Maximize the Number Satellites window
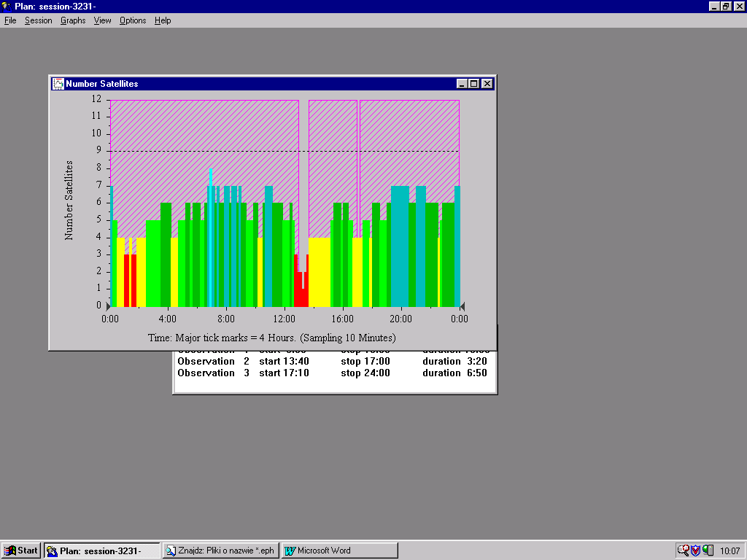This screenshot has height=560, width=747. (473, 84)
